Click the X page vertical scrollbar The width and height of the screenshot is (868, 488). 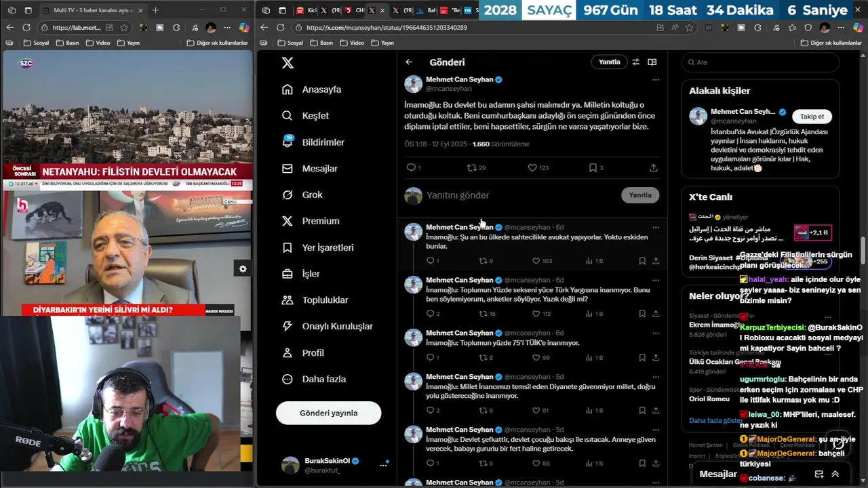[x=863, y=251]
